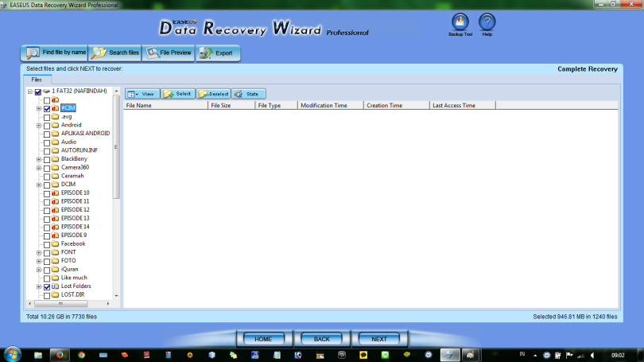Click the IN language indicator

[x=522, y=354]
